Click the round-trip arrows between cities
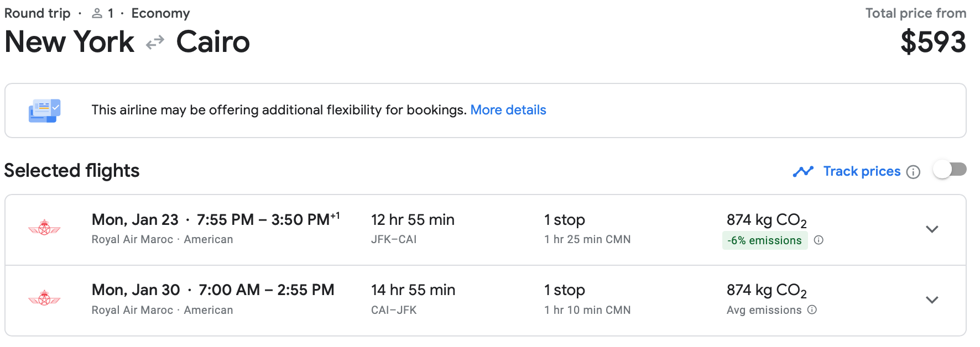 point(155,43)
